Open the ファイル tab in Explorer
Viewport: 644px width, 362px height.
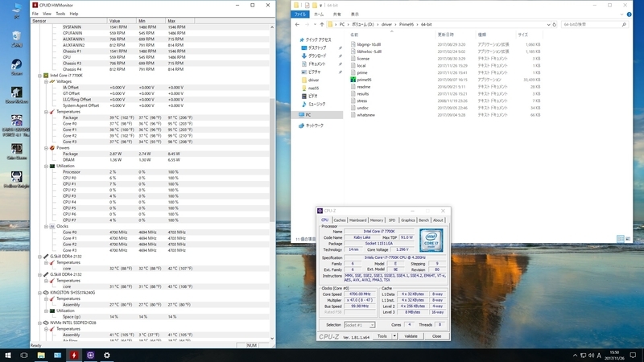click(300, 14)
